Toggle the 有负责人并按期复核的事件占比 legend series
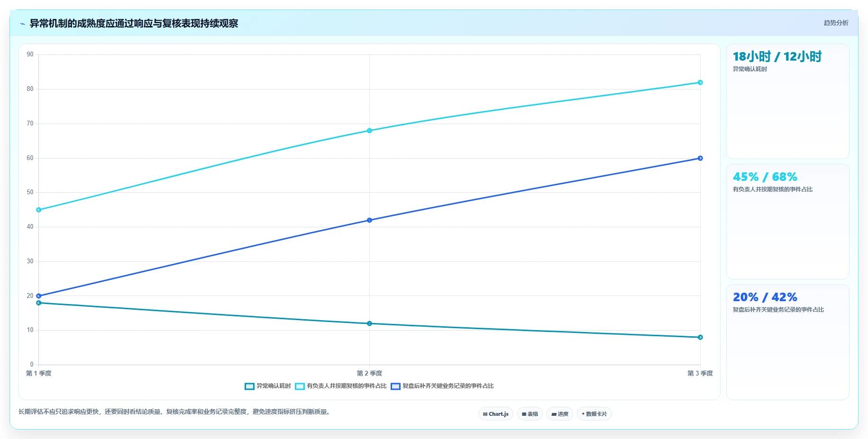The width and height of the screenshot is (868, 439). pos(340,386)
